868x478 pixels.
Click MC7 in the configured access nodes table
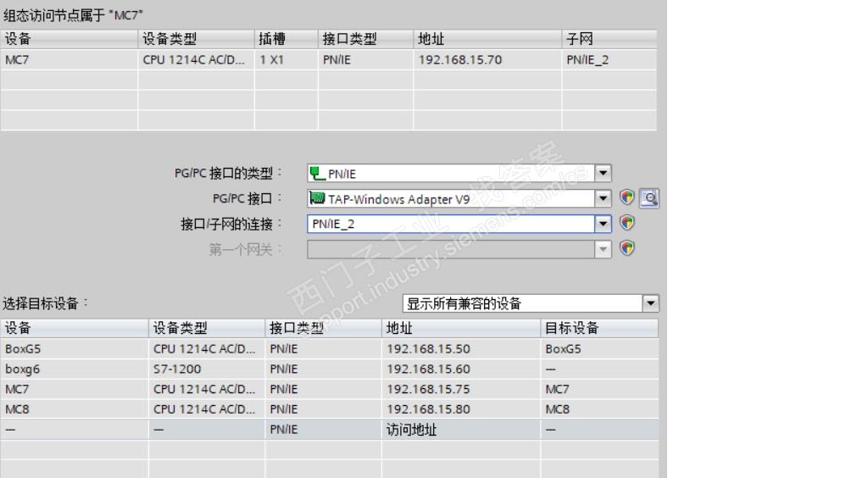[x=17, y=59]
